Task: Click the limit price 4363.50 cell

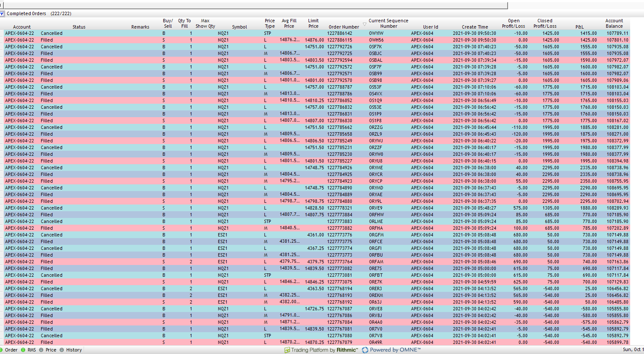Action: [x=315, y=288]
